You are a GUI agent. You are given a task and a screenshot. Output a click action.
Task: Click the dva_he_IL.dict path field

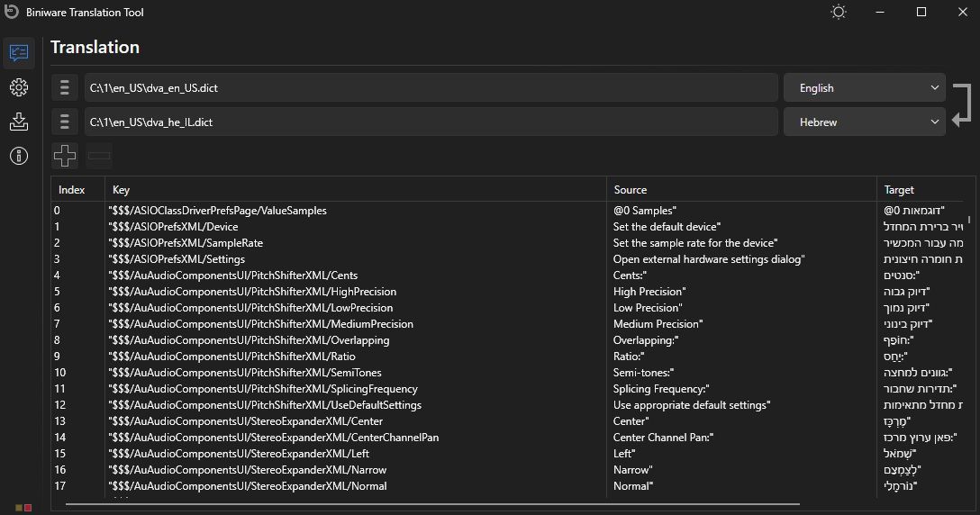[x=431, y=122]
